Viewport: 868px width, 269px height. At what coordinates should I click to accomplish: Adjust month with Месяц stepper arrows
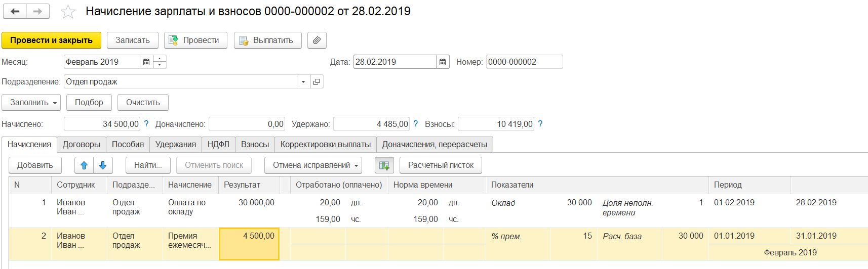[160, 62]
